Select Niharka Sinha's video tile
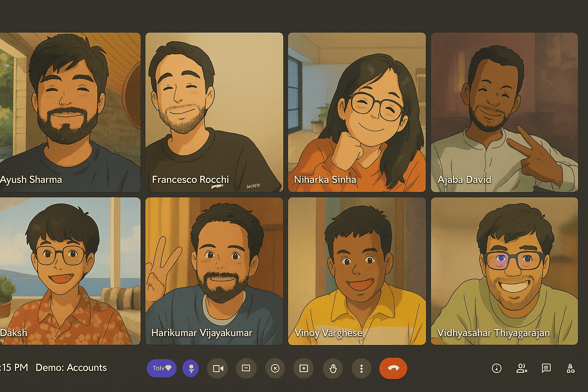This screenshot has height=392, width=588. pyautogui.click(x=357, y=112)
